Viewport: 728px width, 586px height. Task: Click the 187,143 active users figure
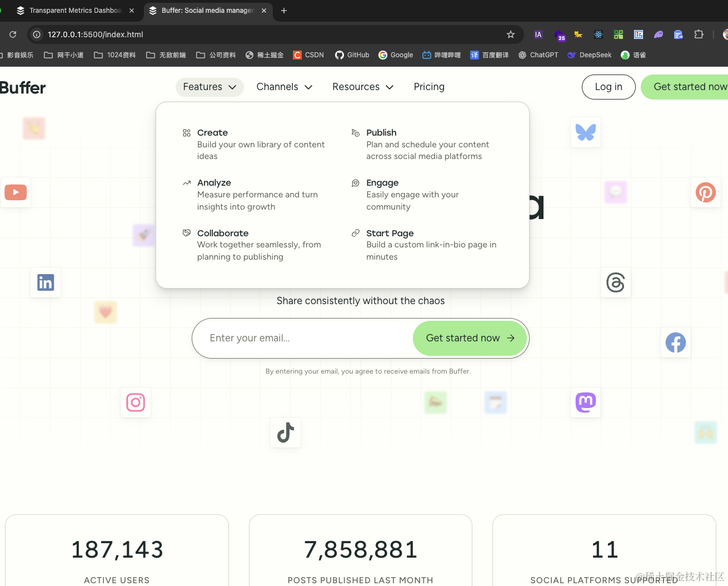117,550
